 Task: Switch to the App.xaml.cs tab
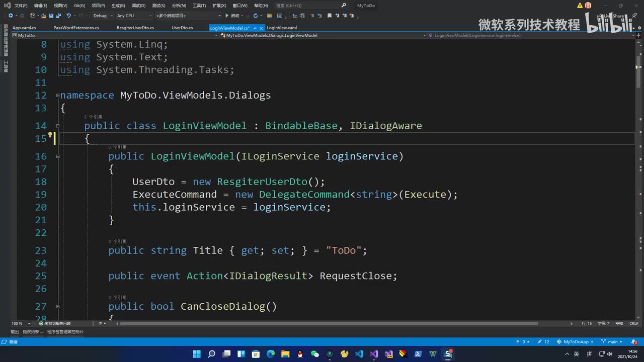click(24, 28)
